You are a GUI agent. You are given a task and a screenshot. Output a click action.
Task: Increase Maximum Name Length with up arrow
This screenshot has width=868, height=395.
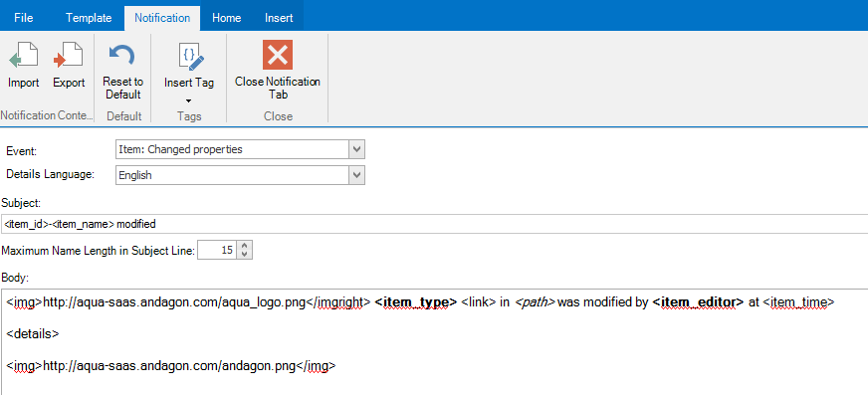point(245,245)
